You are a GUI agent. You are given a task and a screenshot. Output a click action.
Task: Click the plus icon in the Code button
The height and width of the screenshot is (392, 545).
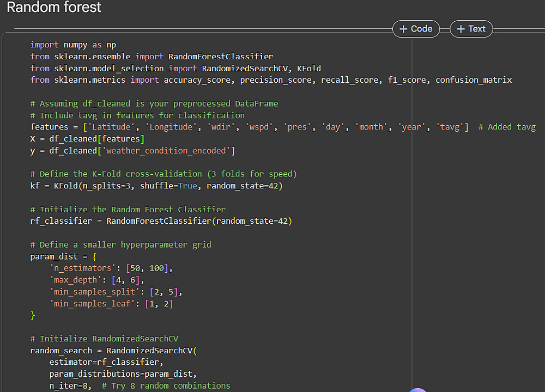click(403, 29)
